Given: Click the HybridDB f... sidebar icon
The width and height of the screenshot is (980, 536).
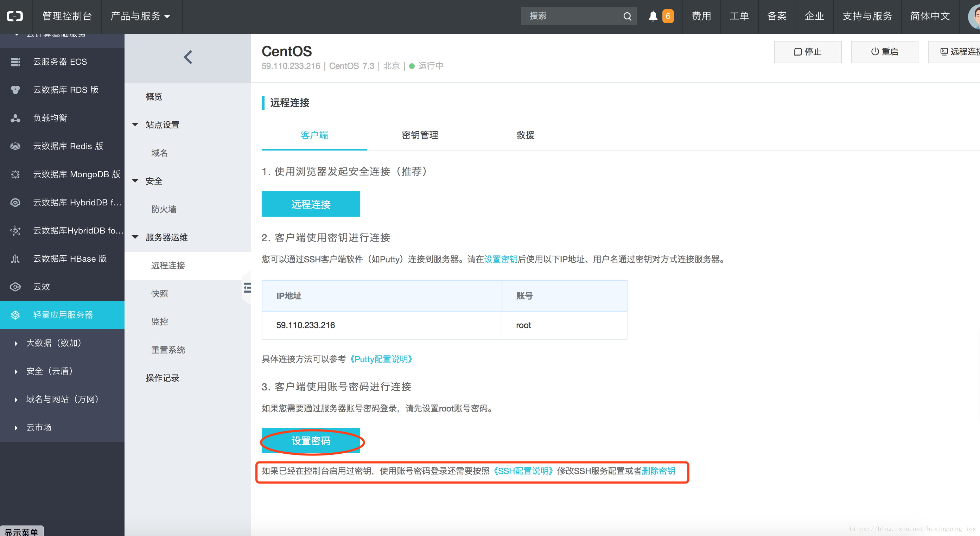Looking at the screenshot, I should (x=15, y=202).
